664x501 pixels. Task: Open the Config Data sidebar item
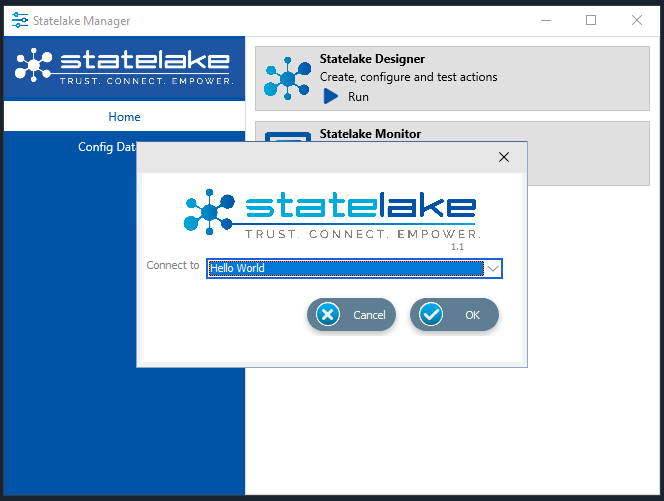[x=107, y=147]
